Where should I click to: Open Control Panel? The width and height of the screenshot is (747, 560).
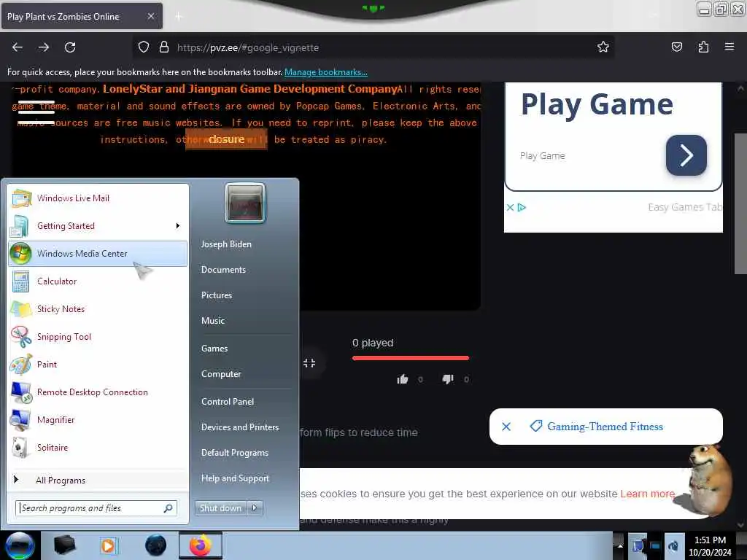click(x=228, y=402)
